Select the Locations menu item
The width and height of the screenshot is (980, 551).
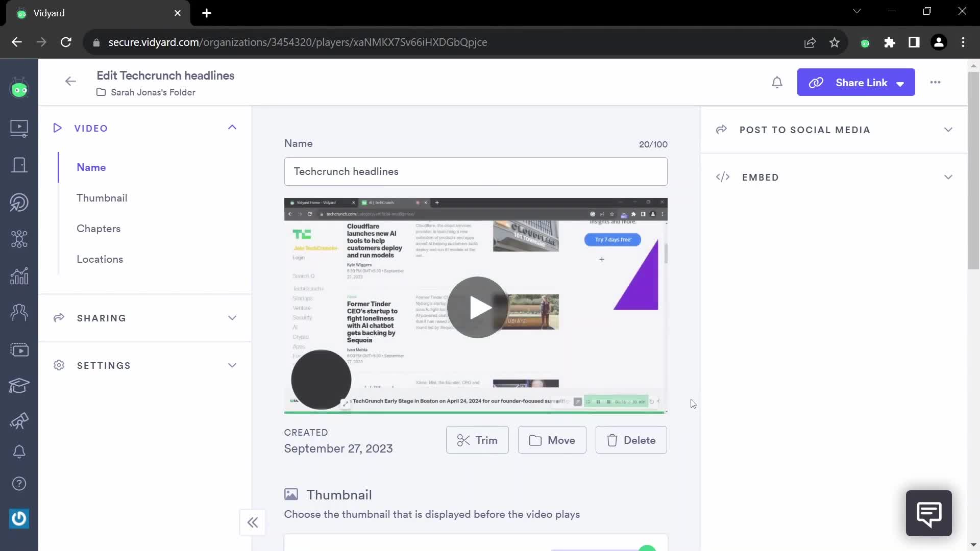tap(100, 259)
